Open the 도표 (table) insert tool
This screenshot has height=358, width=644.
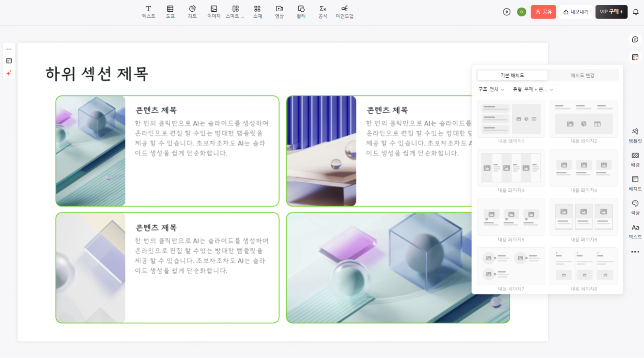coord(170,12)
